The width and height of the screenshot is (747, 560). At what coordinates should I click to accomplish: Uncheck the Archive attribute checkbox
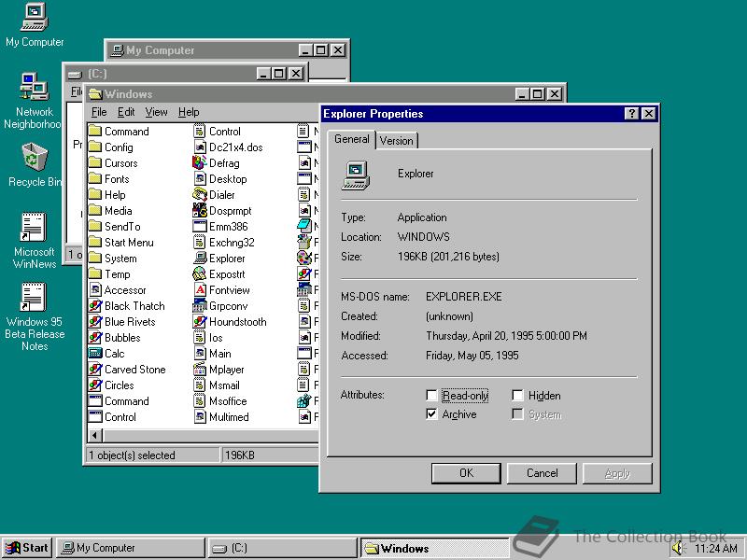[431, 414]
